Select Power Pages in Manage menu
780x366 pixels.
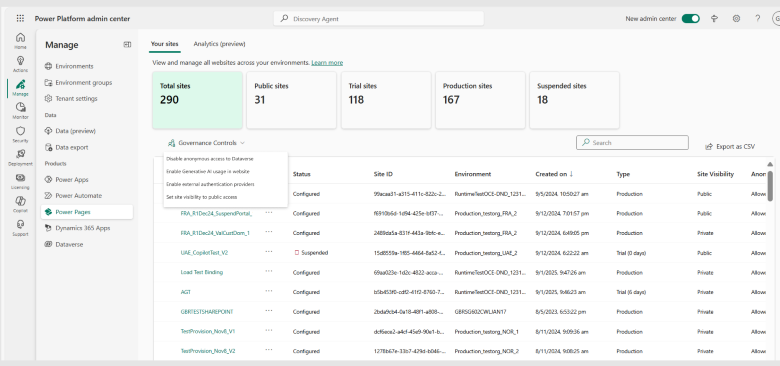pos(87,212)
